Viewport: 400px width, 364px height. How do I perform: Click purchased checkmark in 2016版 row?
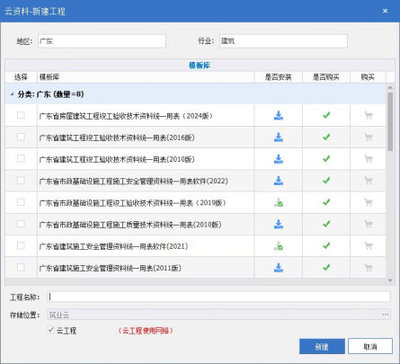326,137
